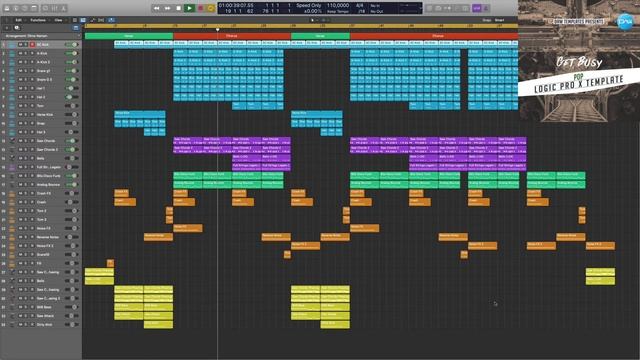Open the No In key command field
Viewport: 640px width, 360px height.
(375, 6)
